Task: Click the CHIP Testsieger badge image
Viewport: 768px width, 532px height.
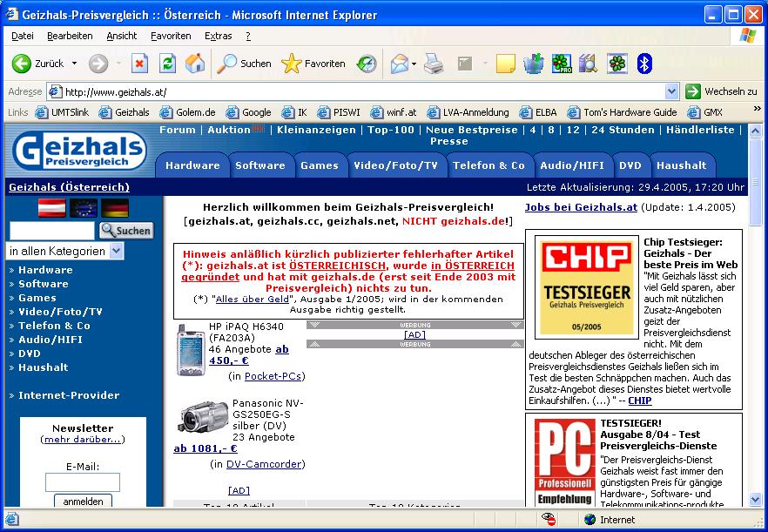Action: 587,287
